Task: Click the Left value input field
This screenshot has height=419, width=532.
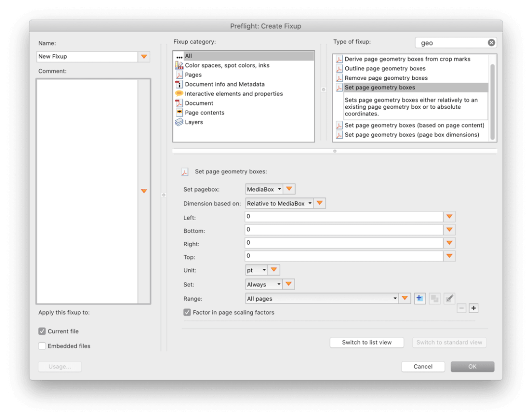Action: pos(344,216)
